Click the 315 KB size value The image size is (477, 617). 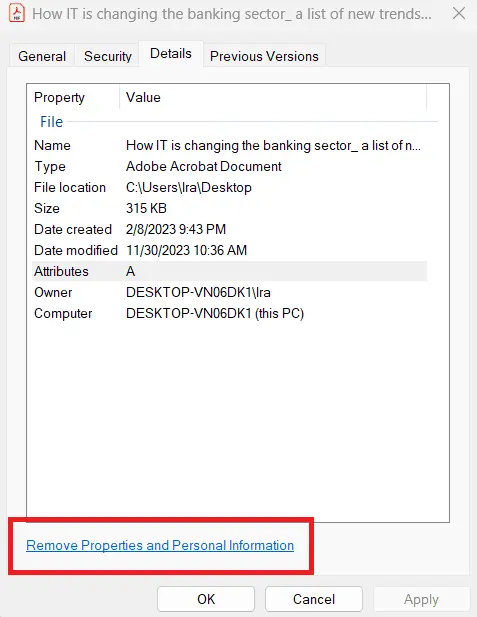(146, 208)
